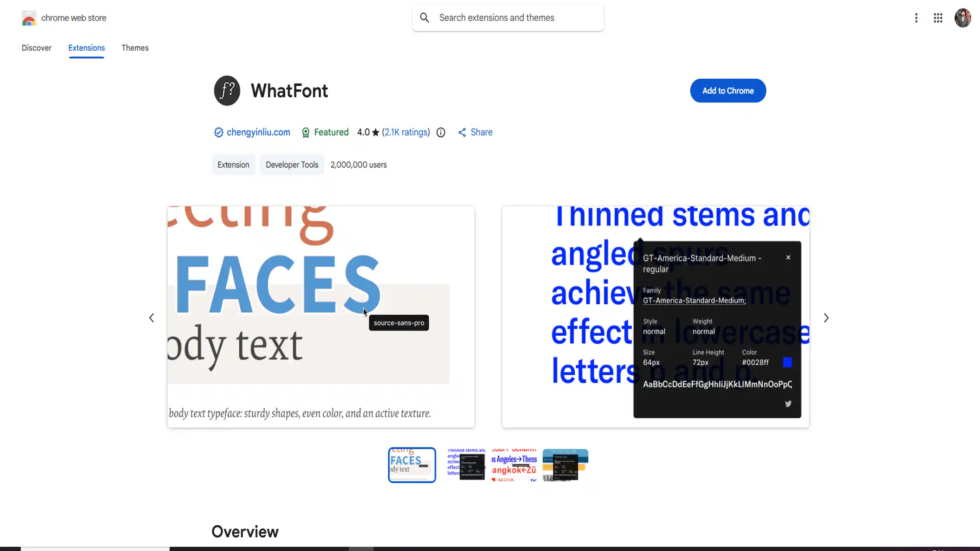Click the Developer Tools category chip
Viewport: 980px width, 551px height.
[x=292, y=165]
